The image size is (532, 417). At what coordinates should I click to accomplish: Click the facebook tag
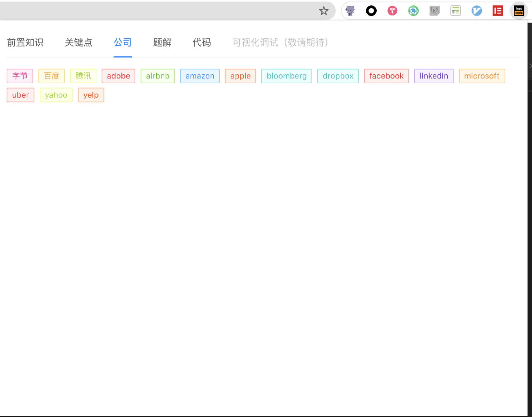pos(386,76)
